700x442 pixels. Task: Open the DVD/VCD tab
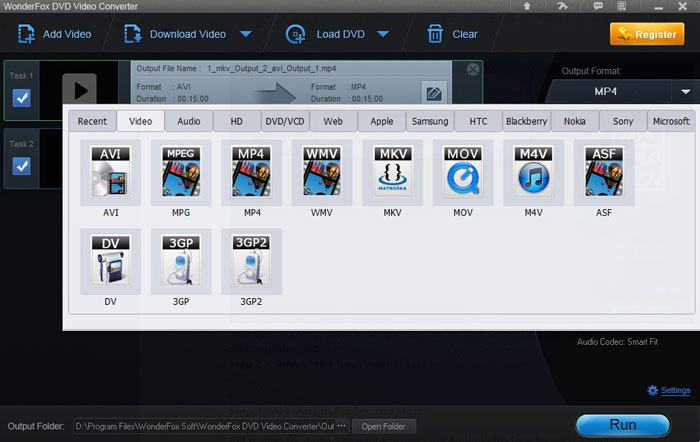coord(285,121)
